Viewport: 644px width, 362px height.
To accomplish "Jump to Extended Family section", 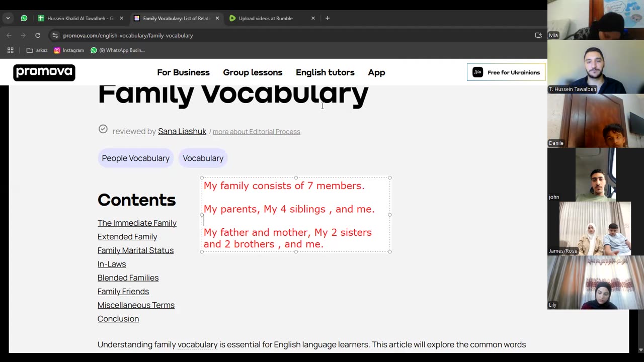I will click(127, 236).
